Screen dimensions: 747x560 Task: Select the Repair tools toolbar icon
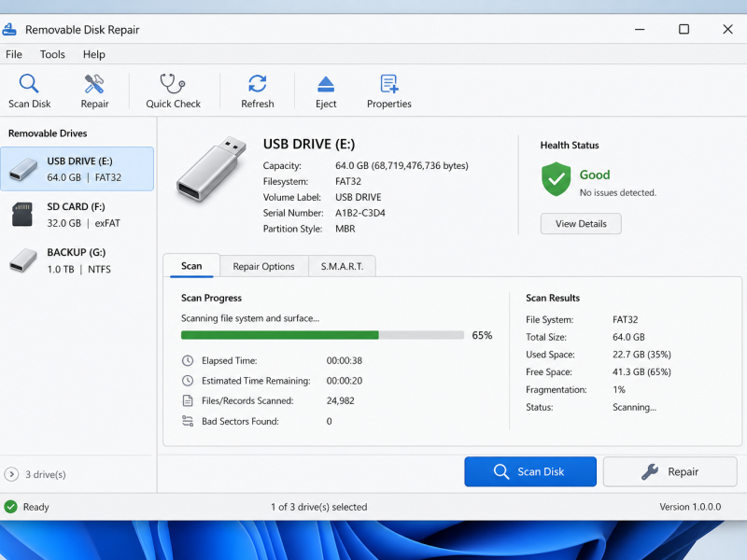coord(94,83)
